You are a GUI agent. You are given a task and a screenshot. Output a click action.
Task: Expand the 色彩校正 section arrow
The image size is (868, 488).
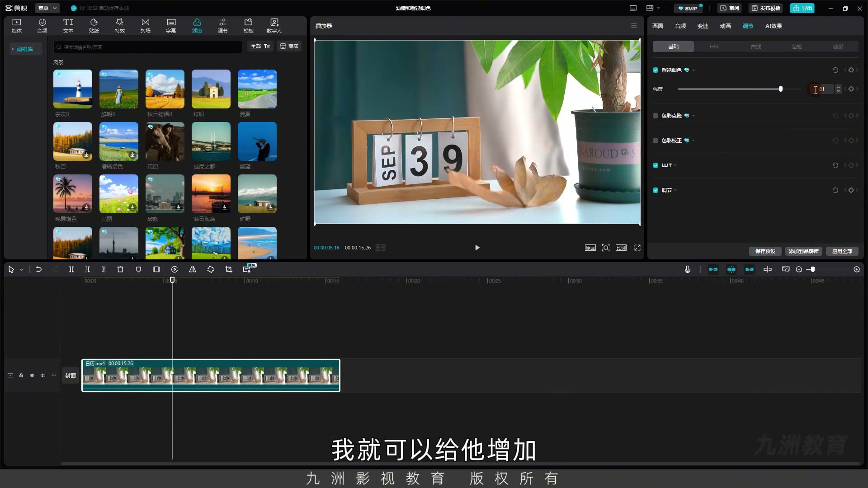[693, 141]
